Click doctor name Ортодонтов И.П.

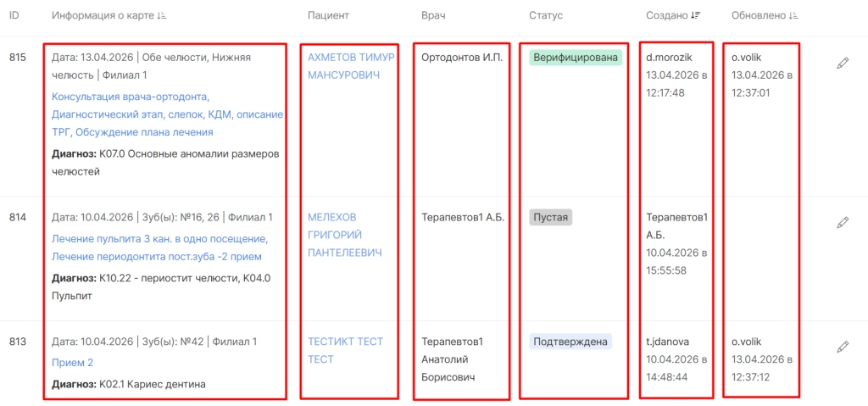click(461, 58)
